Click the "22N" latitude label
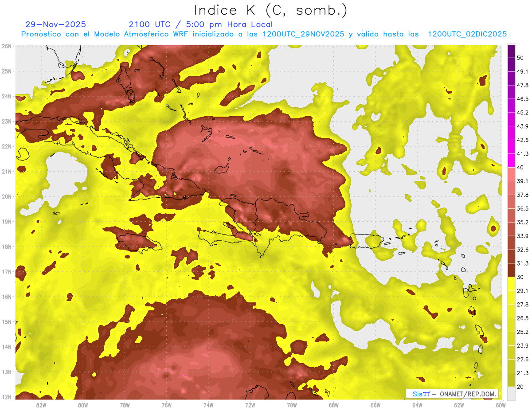 pos(6,146)
